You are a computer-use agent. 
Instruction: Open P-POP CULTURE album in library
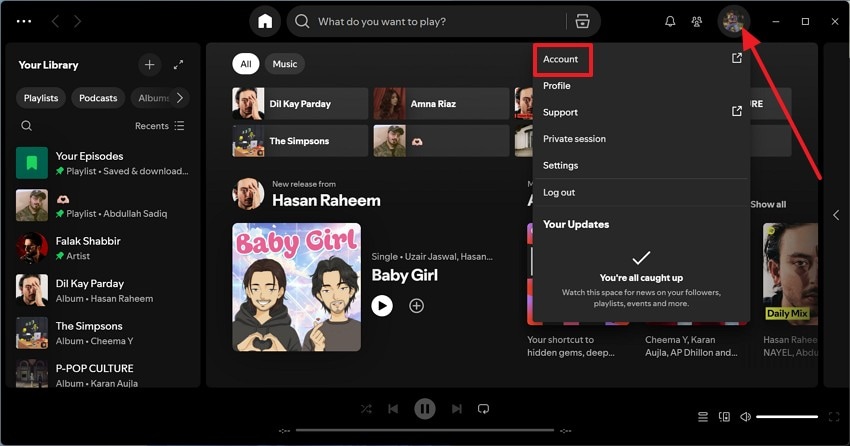tap(103, 374)
